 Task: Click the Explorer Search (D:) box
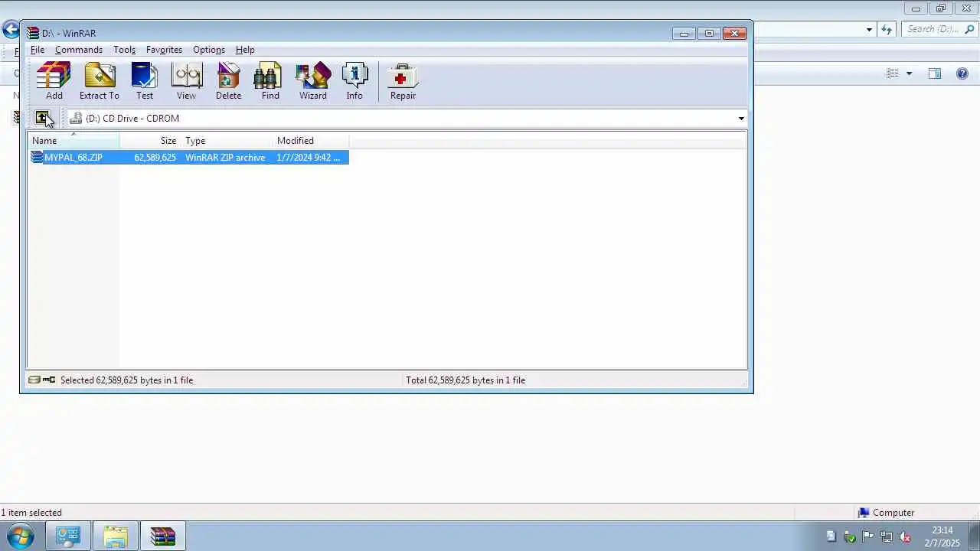pyautogui.click(x=939, y=29)
